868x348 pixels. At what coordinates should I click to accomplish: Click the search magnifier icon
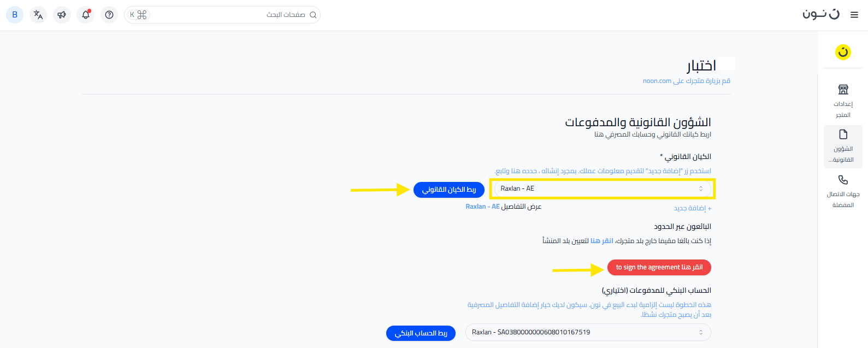(313, 15)
